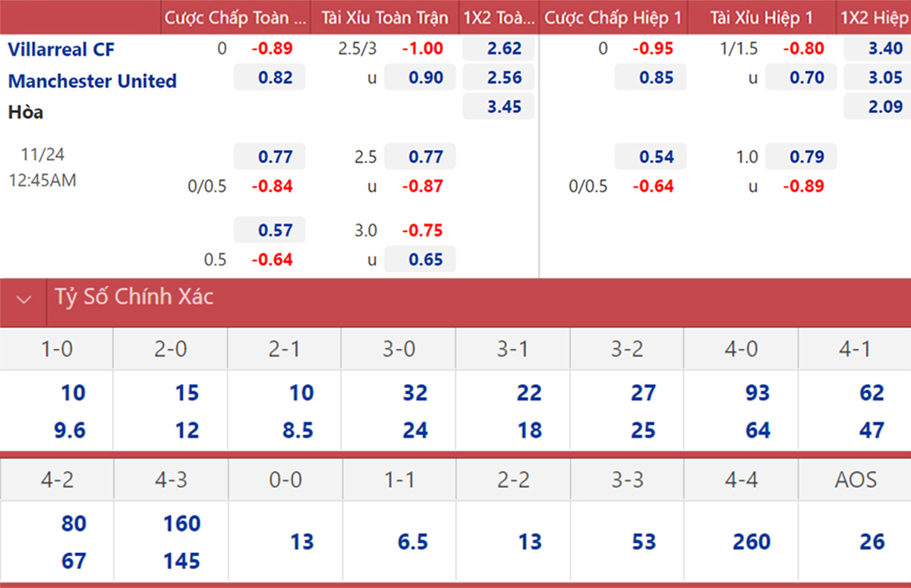The width and height of the screenshot is (911, 588).
Task: Select 2-1 away win odds 8.5
Action: point(298,430)
